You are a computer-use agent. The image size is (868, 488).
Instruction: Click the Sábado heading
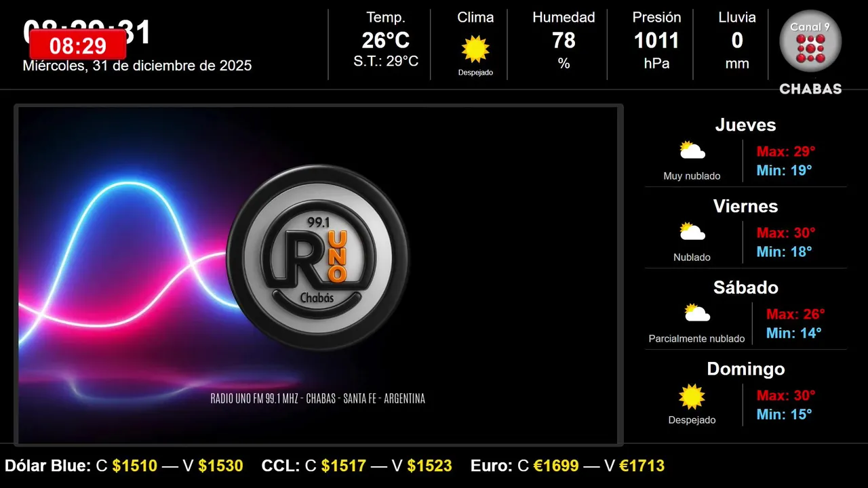pos(745,287)
